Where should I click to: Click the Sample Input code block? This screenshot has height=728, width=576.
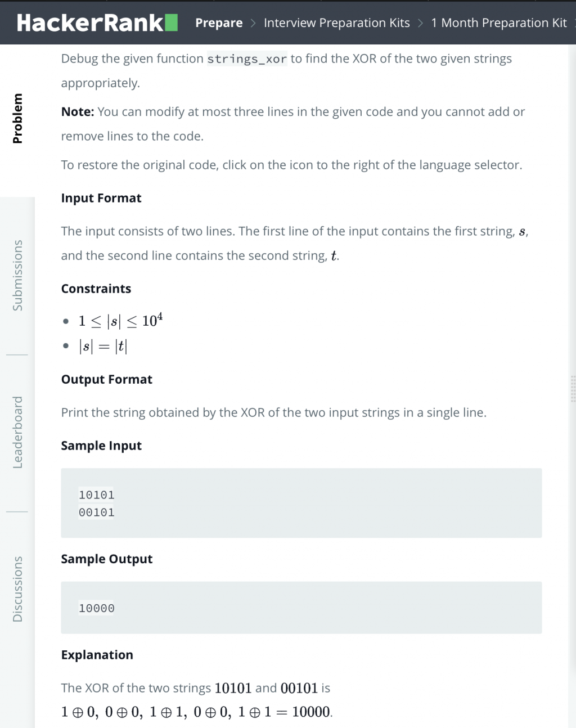pyautogui.click(x=301, y=503)
